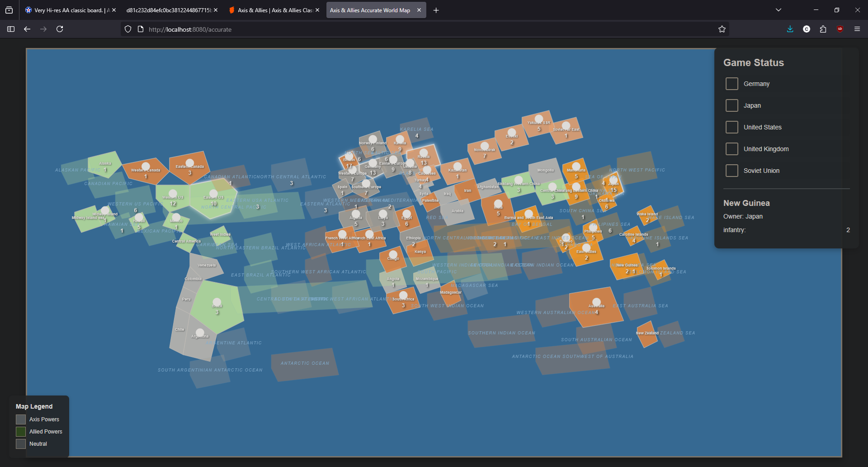Bookmark this page using the star icon

(722, 29)
